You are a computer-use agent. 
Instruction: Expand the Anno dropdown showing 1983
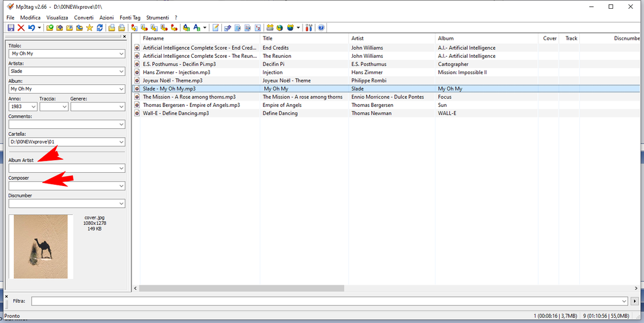coord(33,107)
